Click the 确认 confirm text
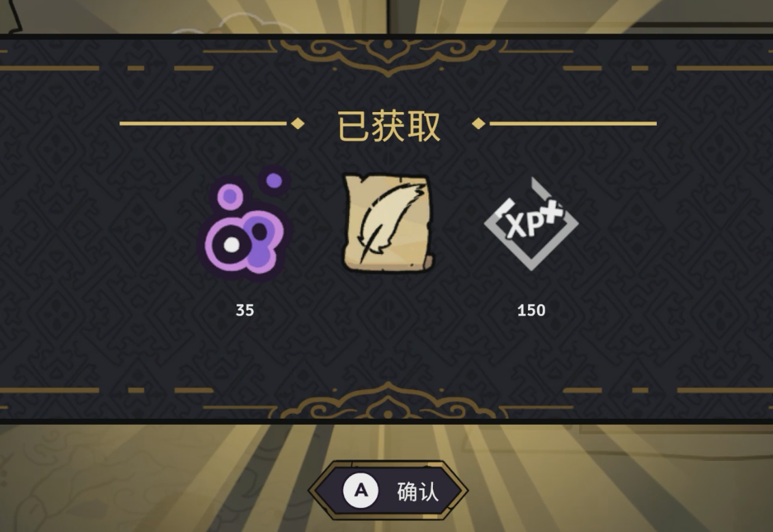The image size is (773, 532). [x=417, y=492]
